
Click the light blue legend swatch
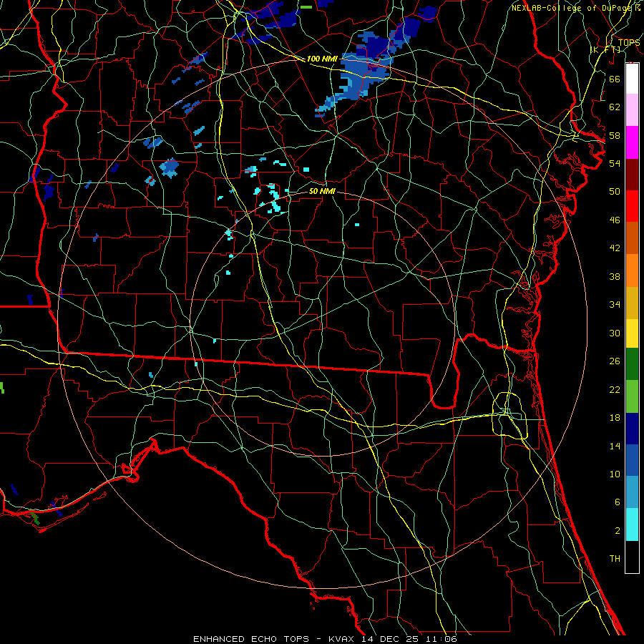tap(632, 492)
